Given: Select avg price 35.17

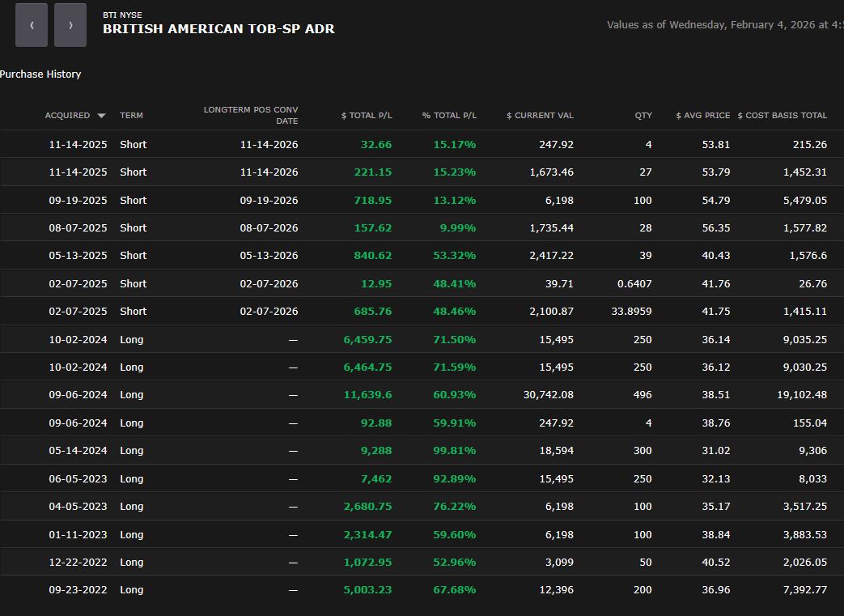Looking at the screenshot, I should click(716, 507).
